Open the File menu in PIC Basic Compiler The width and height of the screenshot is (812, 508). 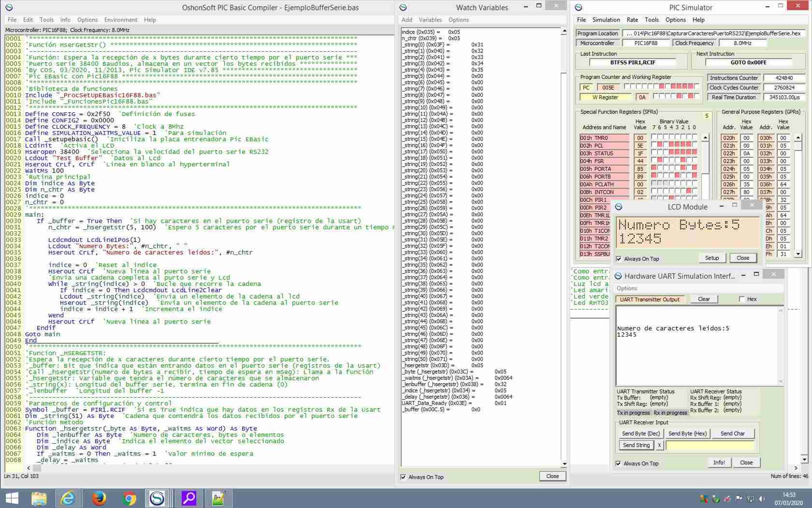[12, 20]
